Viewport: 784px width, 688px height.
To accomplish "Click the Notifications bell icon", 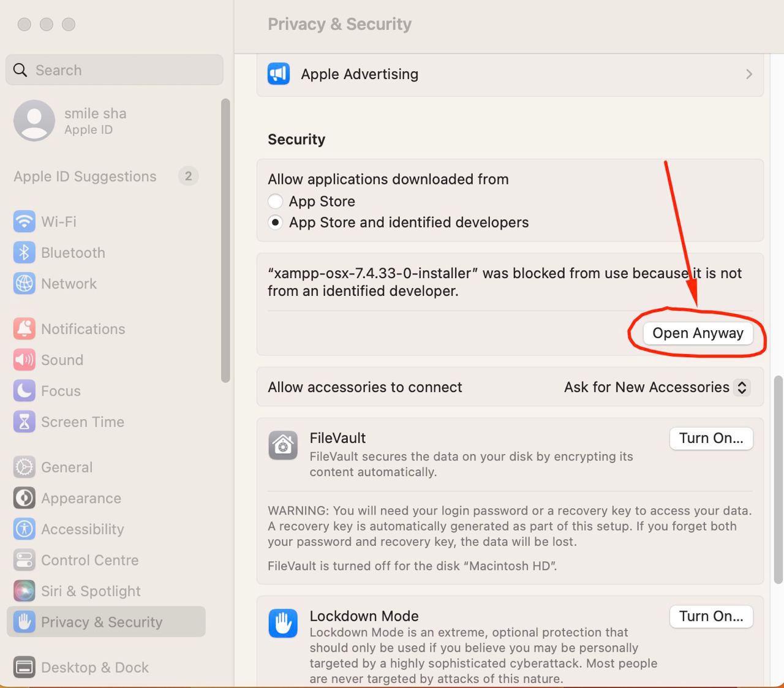I will (24, 329).
